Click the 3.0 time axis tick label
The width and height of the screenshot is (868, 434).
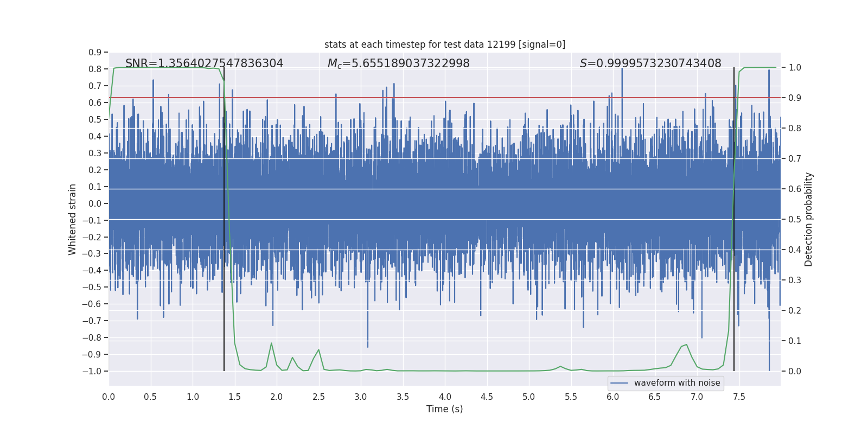[361, 397]
